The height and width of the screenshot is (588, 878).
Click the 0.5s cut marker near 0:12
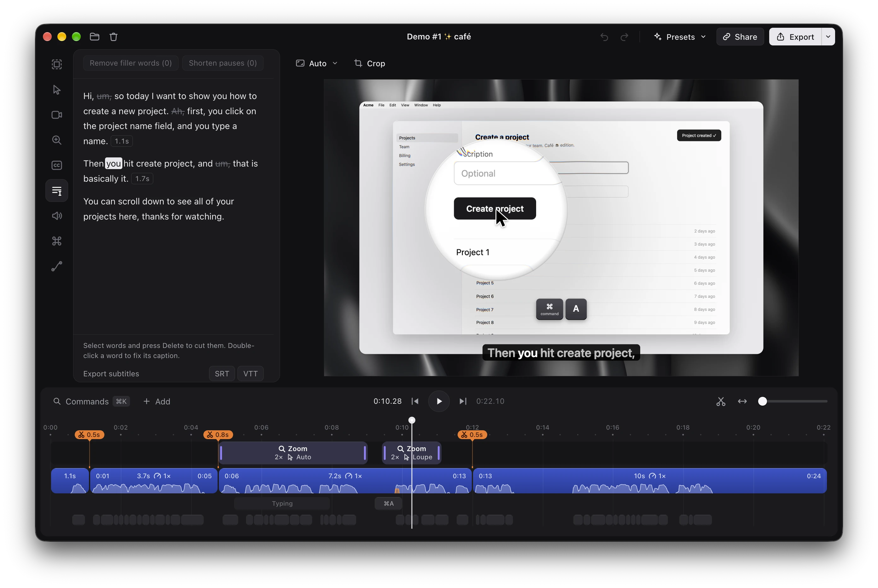pyautogui.click(x=472, y=435)
